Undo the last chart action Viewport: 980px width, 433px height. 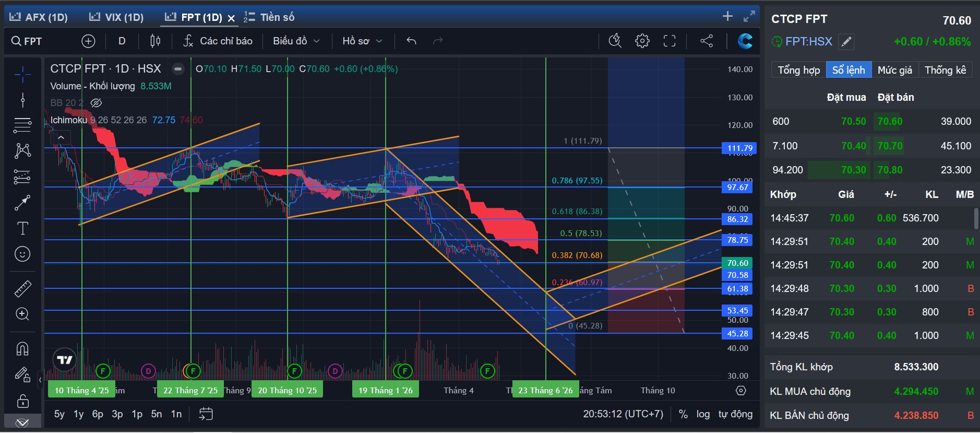(x=412, y=41)
